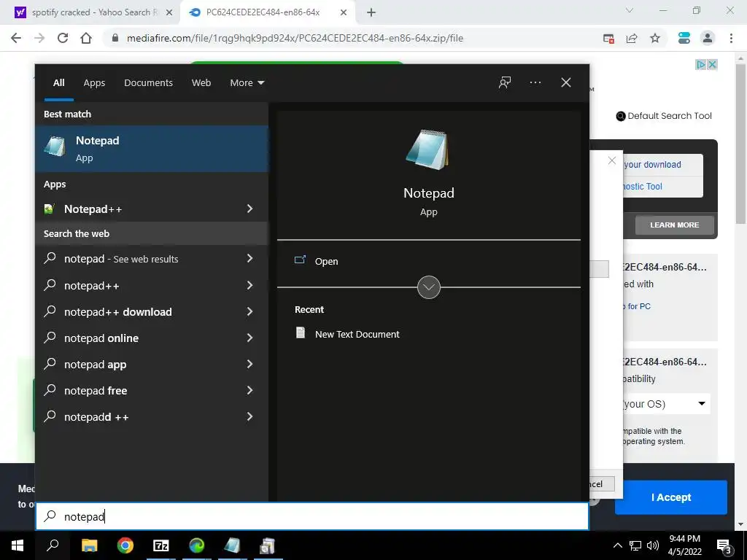Screen dimensions: 747x560
Task: Click the feedback icon in search header
Action: (x=505, y=82)
